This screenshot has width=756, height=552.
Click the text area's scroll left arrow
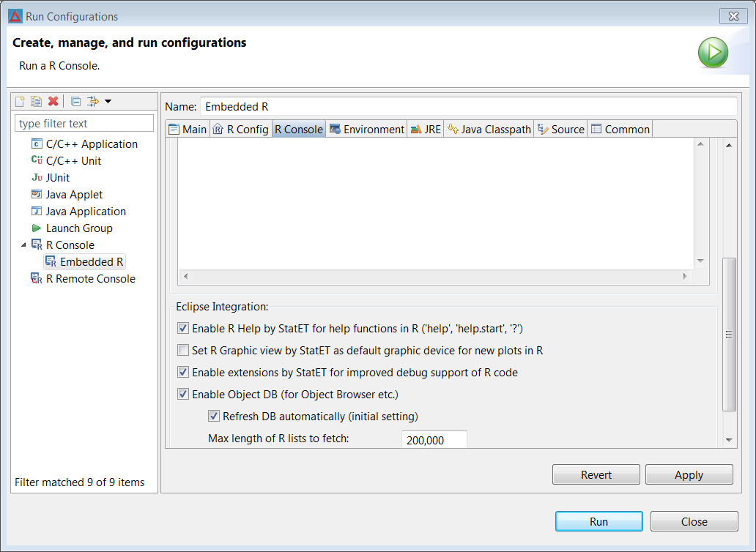(x=185, y=276)
